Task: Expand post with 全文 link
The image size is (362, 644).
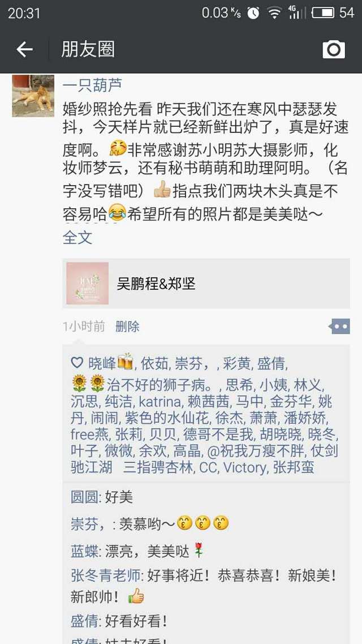Action: coord(77,237)
